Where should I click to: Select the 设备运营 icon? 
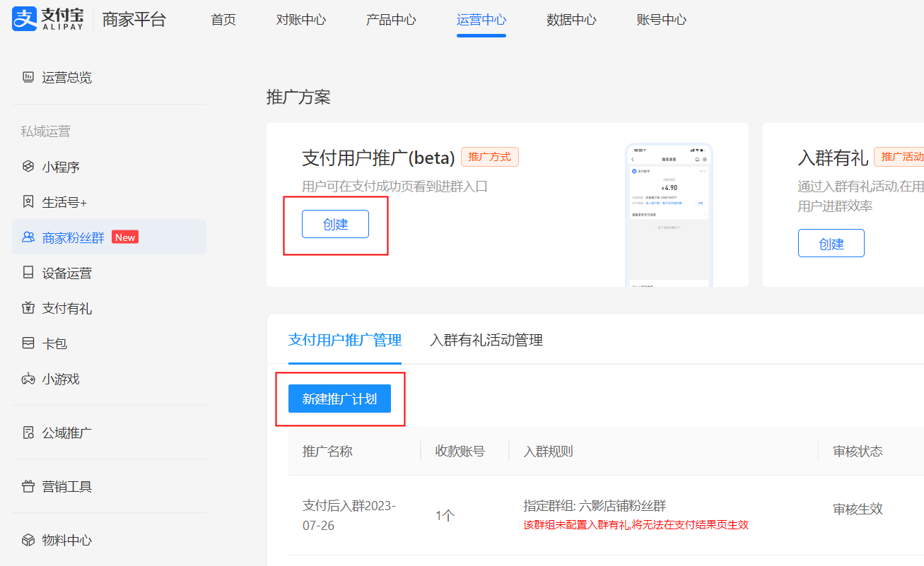tap(28, 273)
